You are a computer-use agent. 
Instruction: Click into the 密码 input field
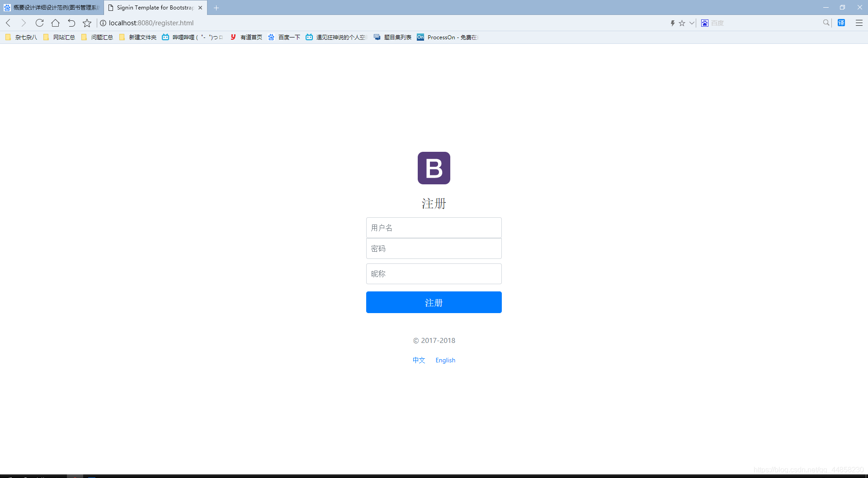pos(434,248)
